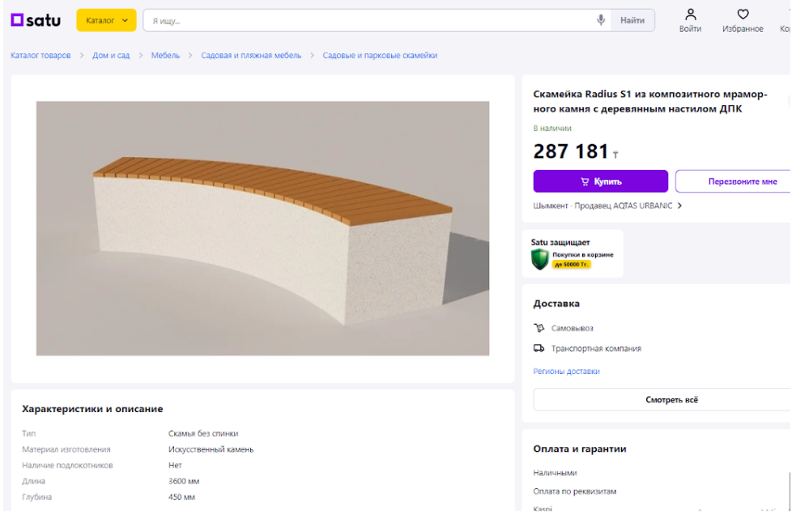Viewport: 792px width, 532px height.
Task: Open the Каталог dropdown
Action: pos(106,20)
